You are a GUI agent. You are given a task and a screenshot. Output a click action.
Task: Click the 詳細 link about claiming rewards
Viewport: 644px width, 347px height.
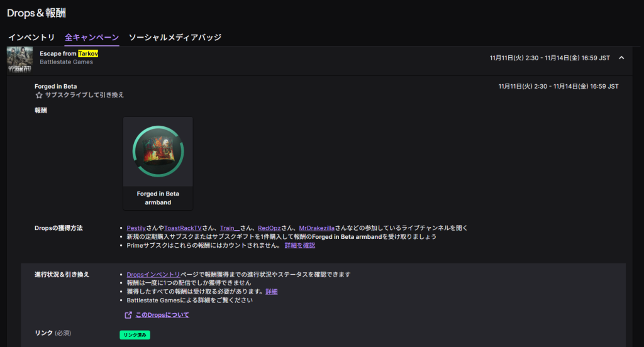click(x=272, y=292)
